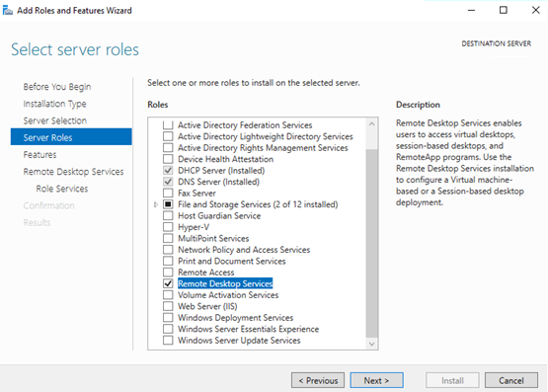Check the Host Guardian Service role
Image resolution: width=548 pixels, height=392 pixels.
pos(168,215)
